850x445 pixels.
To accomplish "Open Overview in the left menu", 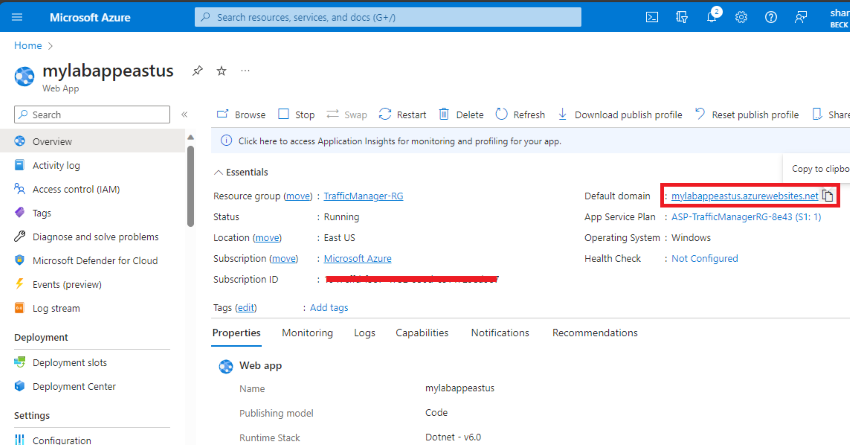I will [92, 141].
